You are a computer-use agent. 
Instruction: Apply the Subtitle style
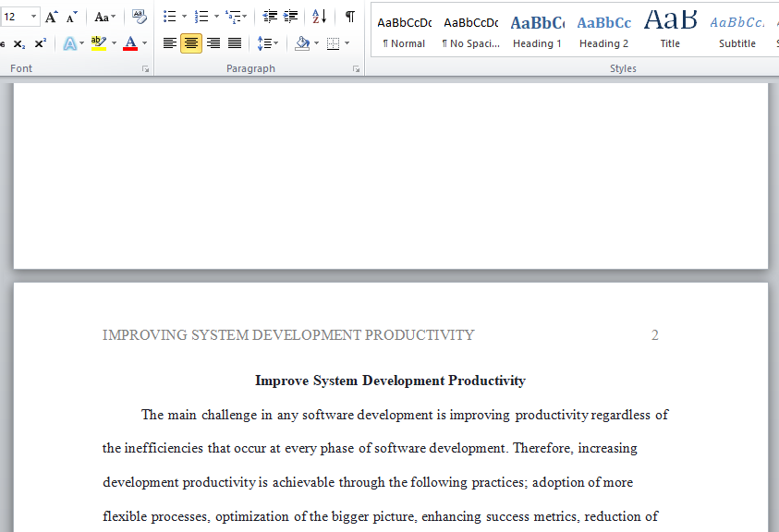[x=737, y=31]
